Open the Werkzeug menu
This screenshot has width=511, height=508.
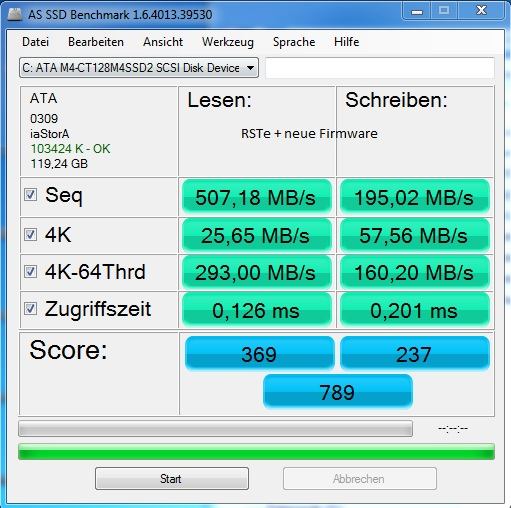point(228,42)
